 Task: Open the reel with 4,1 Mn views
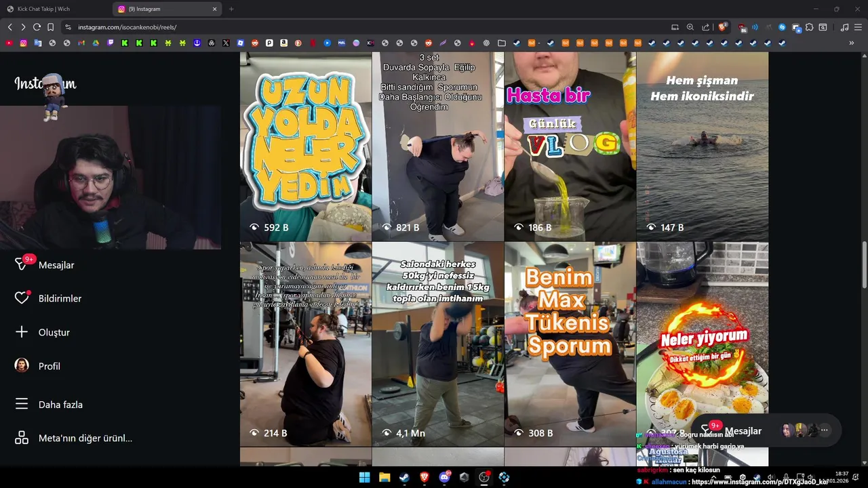pos(437,344)
